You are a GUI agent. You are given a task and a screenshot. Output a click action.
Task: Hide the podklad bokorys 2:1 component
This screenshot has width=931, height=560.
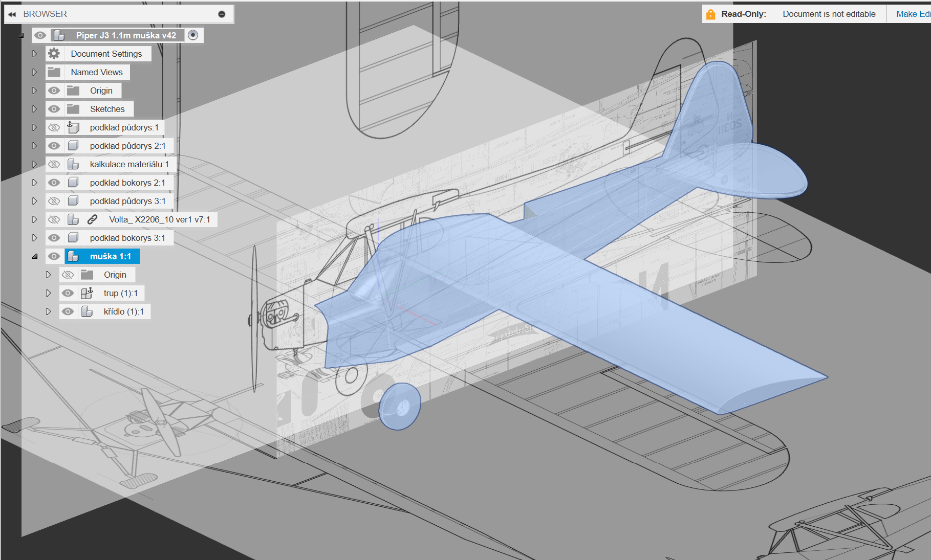(x=54, y=183)
